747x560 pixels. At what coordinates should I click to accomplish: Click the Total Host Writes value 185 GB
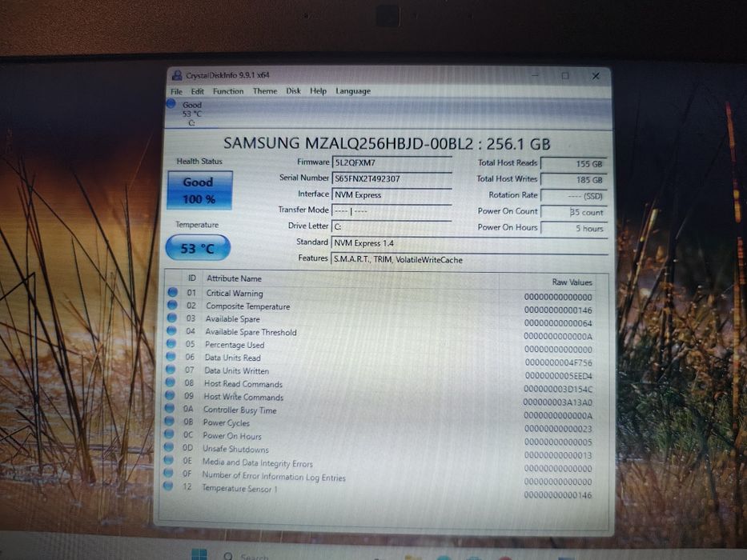point(574,180)
